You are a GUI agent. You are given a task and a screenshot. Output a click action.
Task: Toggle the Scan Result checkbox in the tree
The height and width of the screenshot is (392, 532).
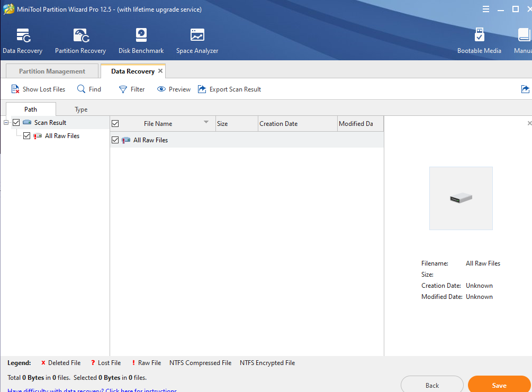tap(16, 122)
